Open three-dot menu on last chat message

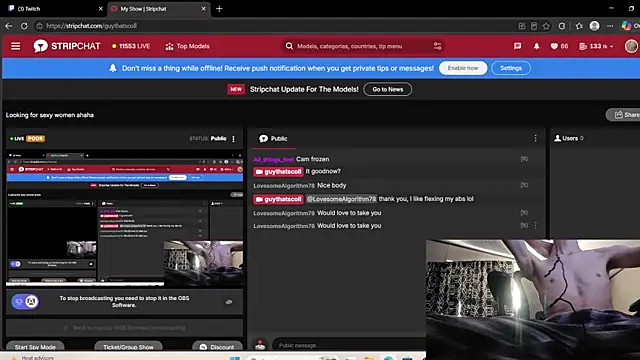(536, 225)
